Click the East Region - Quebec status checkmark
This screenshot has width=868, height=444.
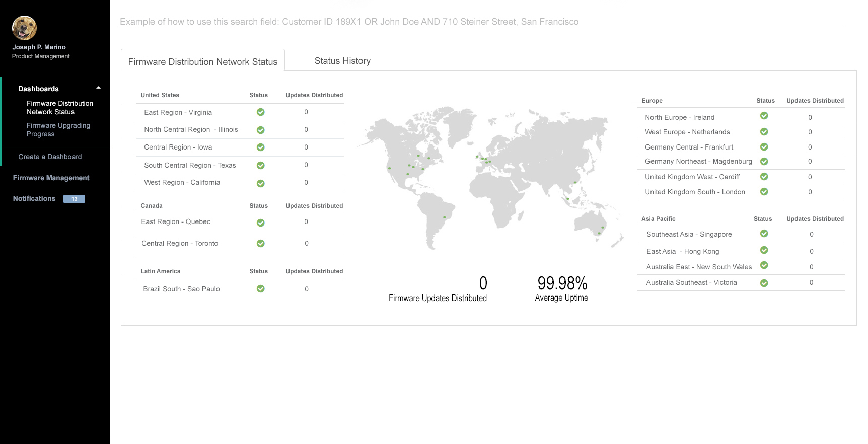click(261, 223)
